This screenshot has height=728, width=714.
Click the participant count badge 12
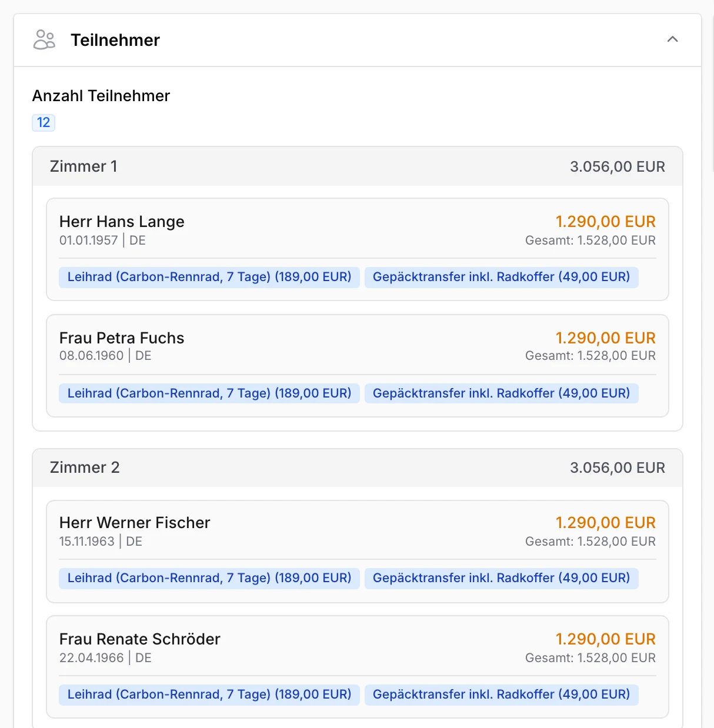click(x=44, y=122)
